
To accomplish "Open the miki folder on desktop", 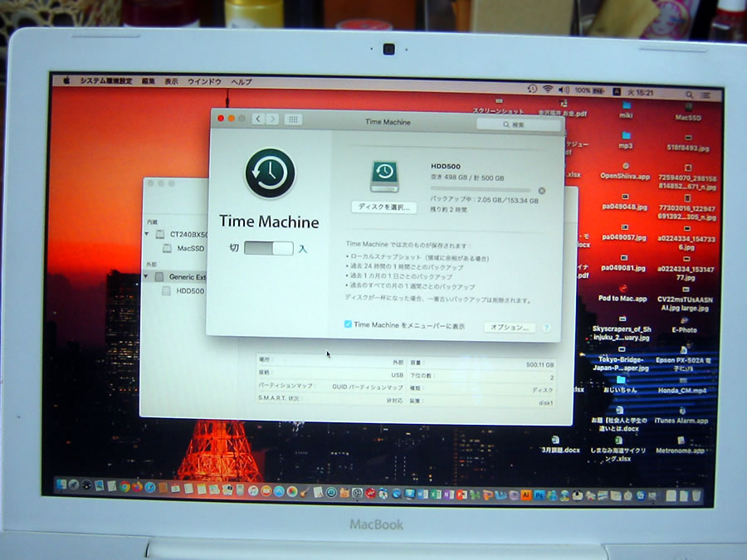I will [626, 110].
